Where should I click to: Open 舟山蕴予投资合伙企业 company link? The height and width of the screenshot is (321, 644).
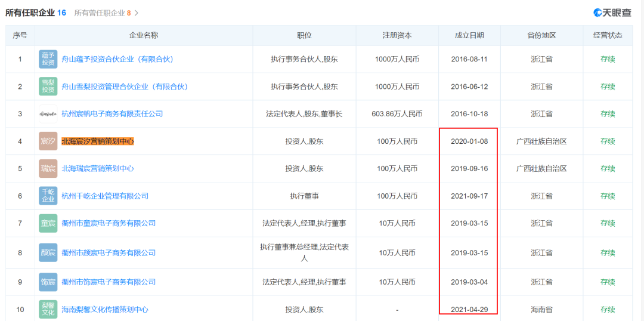click(117, 59)
